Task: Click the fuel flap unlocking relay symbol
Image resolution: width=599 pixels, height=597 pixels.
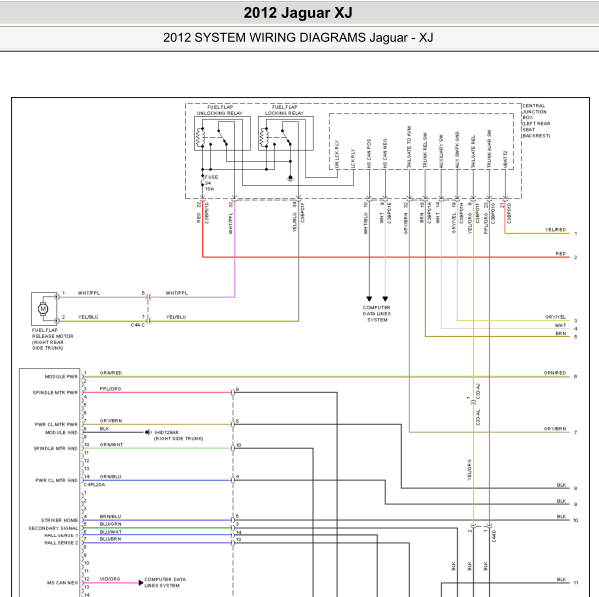Action: click(222, 134)
